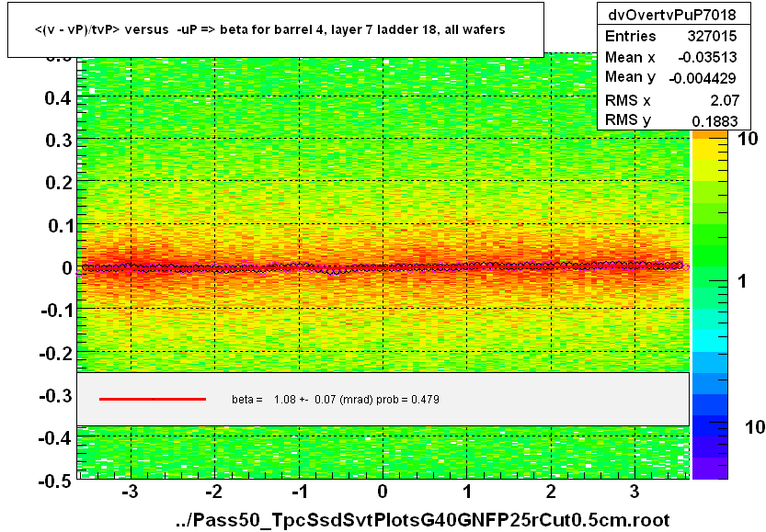Click the x-axis label 0

[x=383, y=492]
